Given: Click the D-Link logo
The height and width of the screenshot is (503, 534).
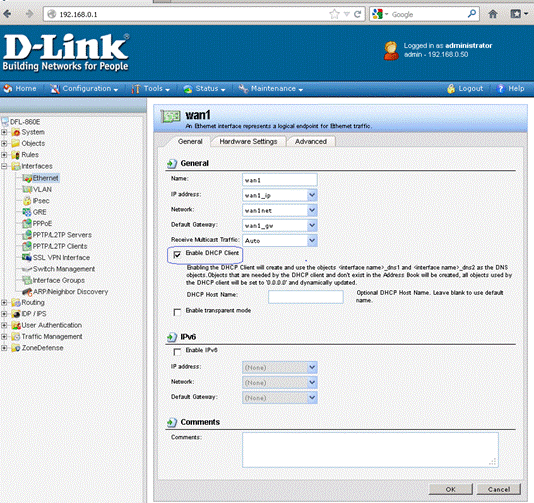Looking at the screenshot, I should 66,52.
